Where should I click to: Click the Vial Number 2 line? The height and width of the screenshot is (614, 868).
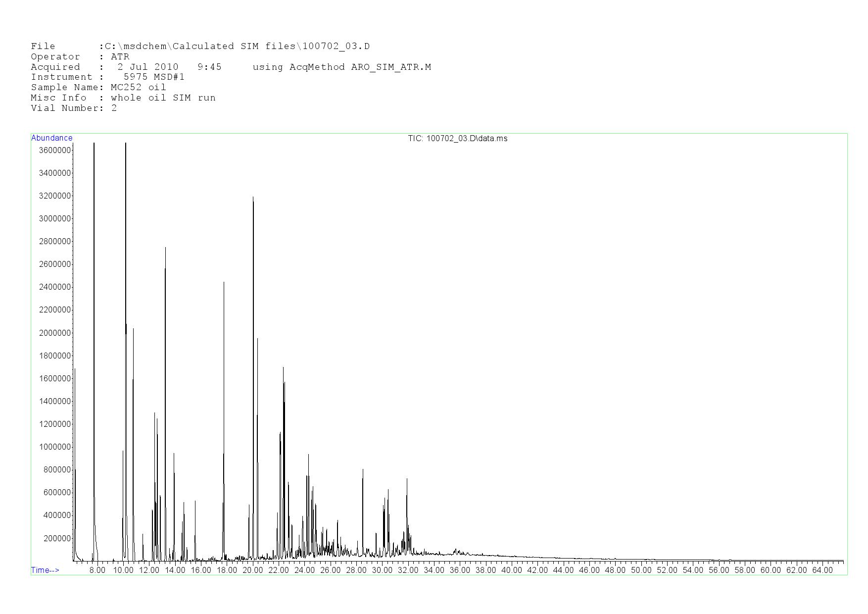click(x=74, y=108)
